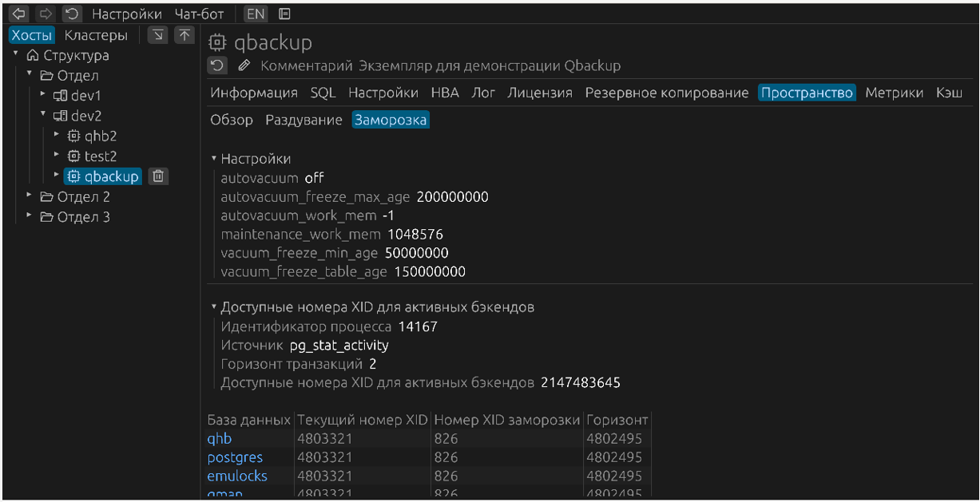Click the up-arrow icon above the host tree
This screenshot has height=502, width=980.
184,35
